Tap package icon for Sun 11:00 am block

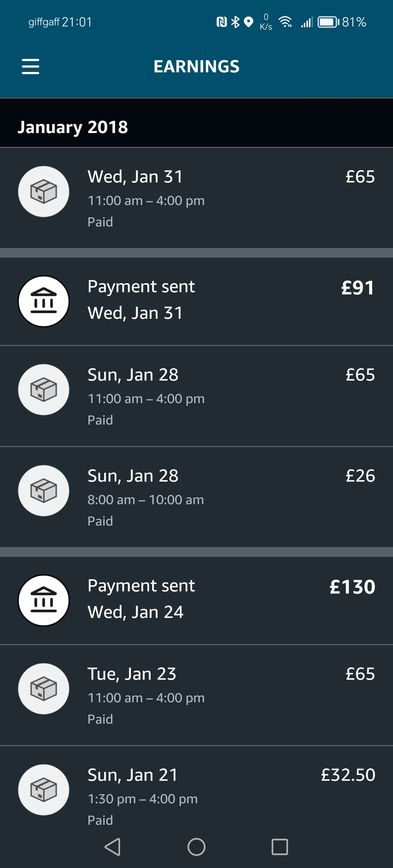point(44,390)
